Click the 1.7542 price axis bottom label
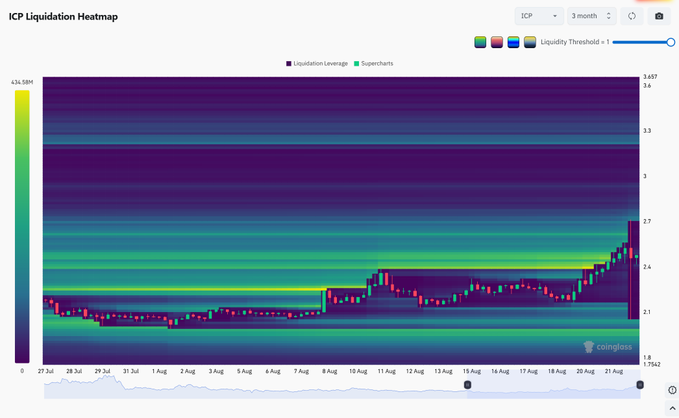 [652, 364]
